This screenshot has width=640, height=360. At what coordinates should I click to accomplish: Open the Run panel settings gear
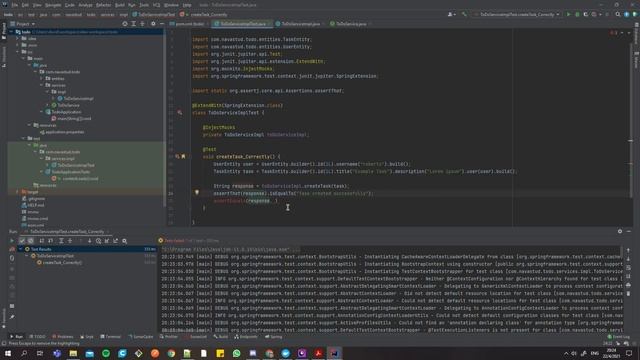(620, 231)
